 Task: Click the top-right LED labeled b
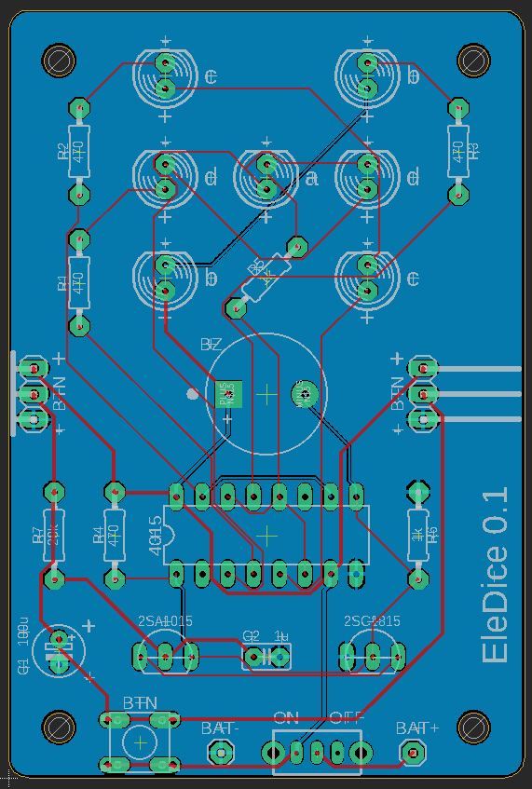click(368, 76)
